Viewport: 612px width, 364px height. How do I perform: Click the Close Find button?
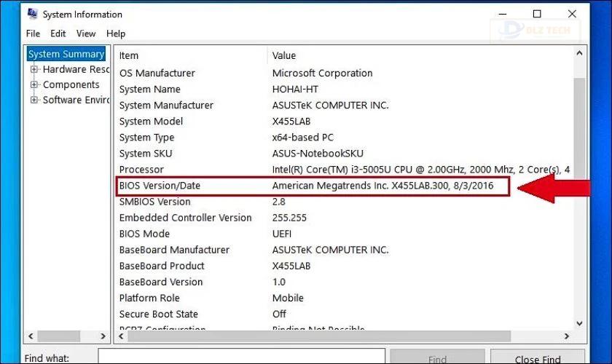[538, 357]
